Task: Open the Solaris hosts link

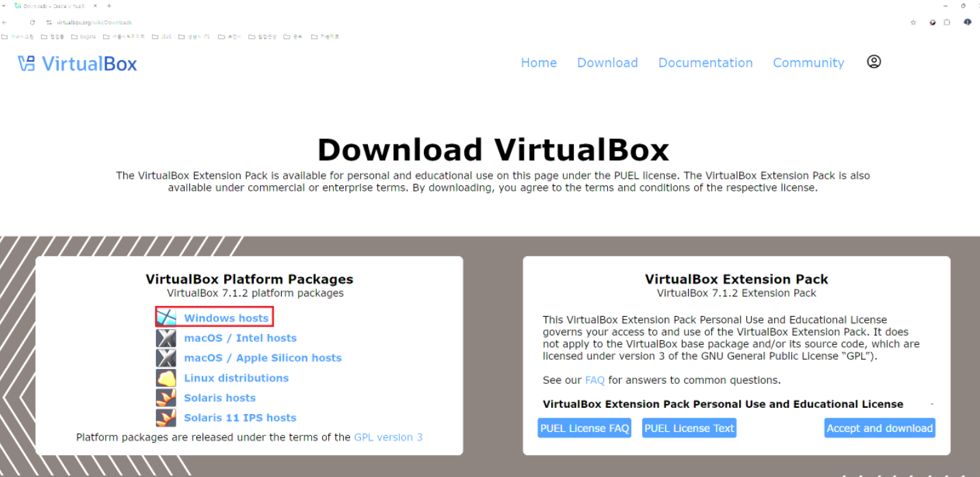Action: click(x=220, y=397)
